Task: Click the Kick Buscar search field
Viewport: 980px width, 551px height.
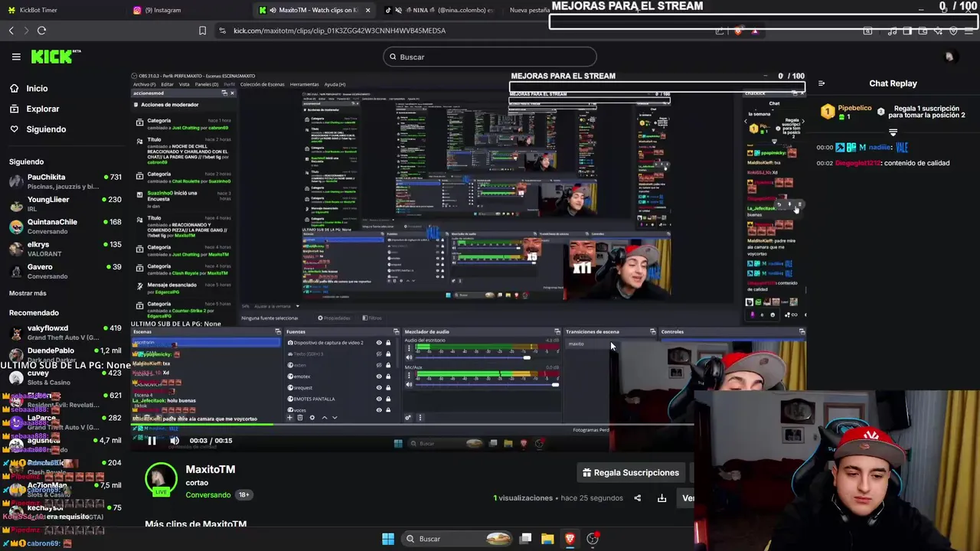Action: pos(489,57)
